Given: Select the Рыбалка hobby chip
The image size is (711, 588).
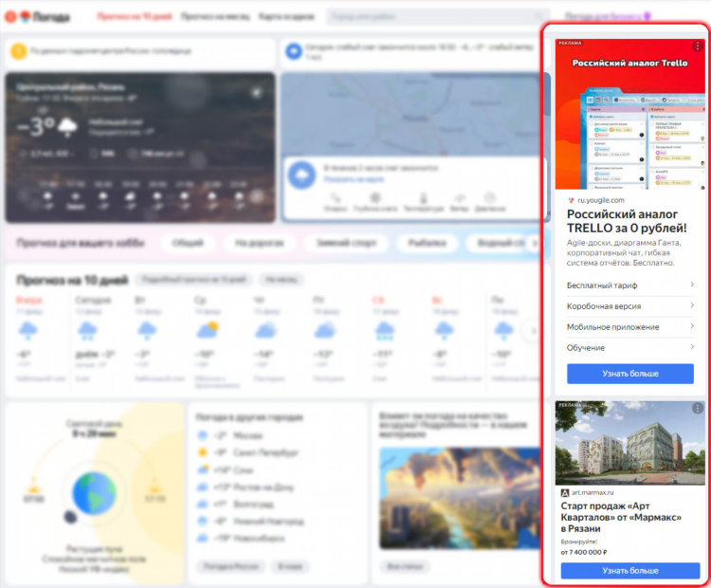Looking at the screenshot, I should tap(428, 243).
